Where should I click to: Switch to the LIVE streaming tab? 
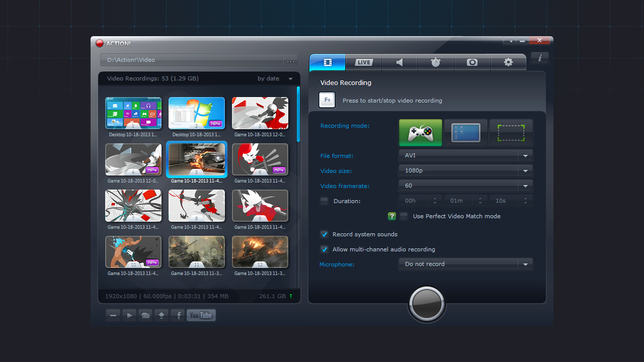(x=363, y=62)
